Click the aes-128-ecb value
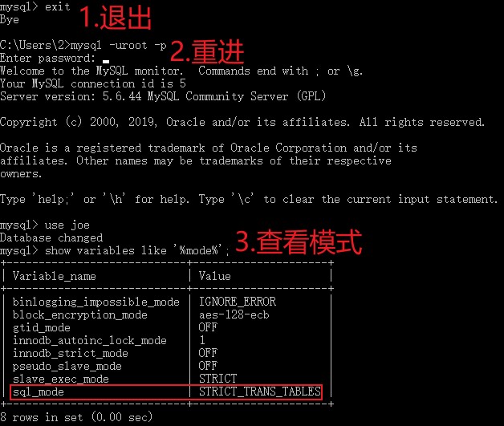The width and height of the screenshot is (504, 426). point(234,314)
